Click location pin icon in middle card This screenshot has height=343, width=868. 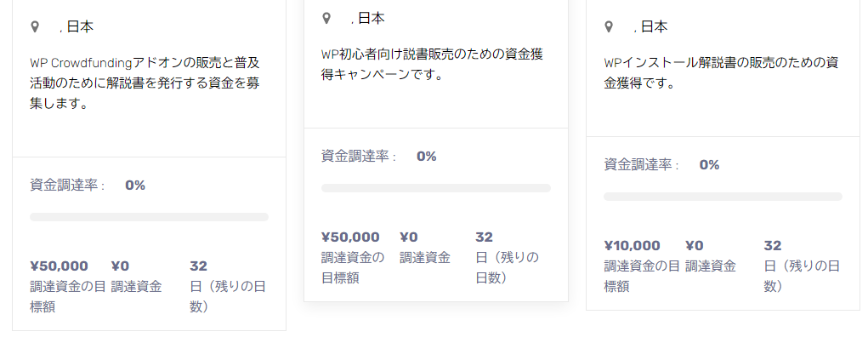coord(326,18)
